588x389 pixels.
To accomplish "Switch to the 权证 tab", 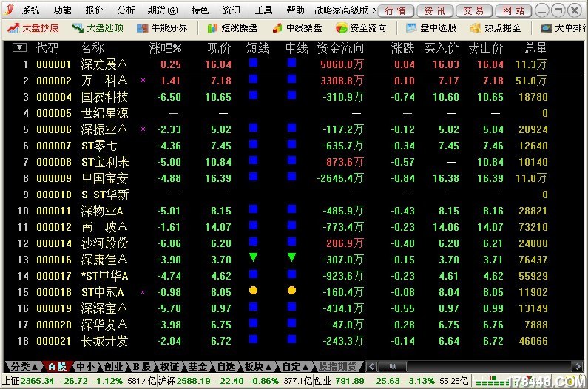I will (x=169, y=366).
